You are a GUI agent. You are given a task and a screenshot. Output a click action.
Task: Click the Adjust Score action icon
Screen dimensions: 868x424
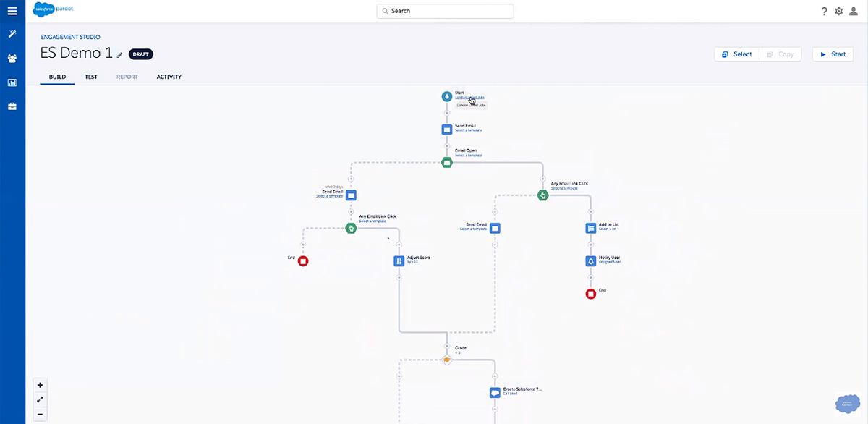click(x=399, y=260)
